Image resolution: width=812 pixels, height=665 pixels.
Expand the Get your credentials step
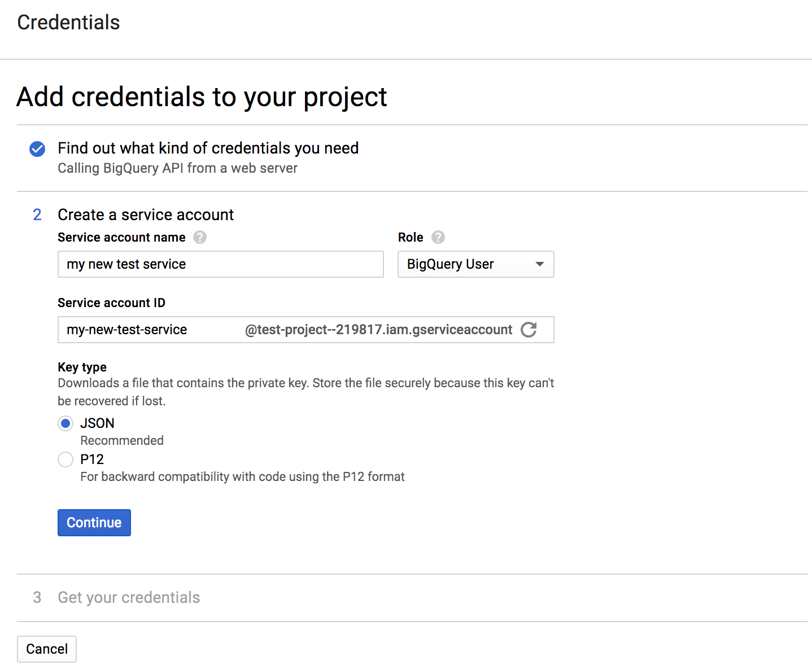tap(128, 597)
